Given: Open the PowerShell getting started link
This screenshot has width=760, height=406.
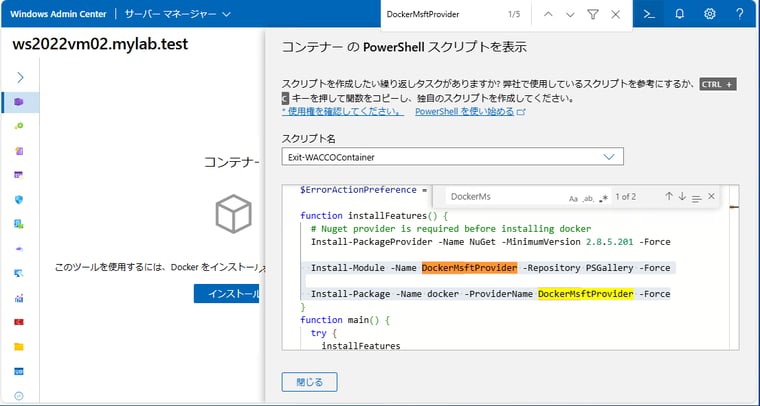Looking at the screenshot, I should (470, 111).
